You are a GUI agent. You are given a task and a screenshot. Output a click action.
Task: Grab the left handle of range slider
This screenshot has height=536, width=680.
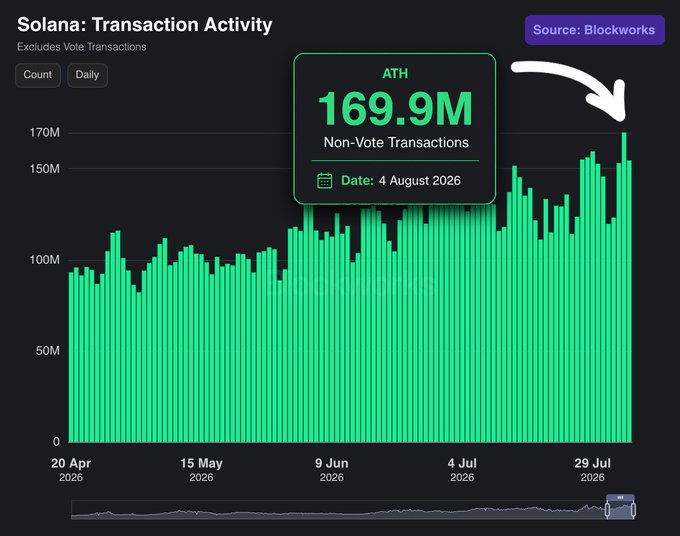pos(607,510)
